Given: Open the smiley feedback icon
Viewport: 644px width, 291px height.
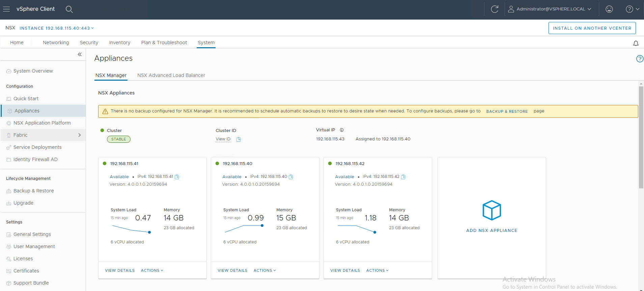Looking at the screenshot, I should [609, 9].
